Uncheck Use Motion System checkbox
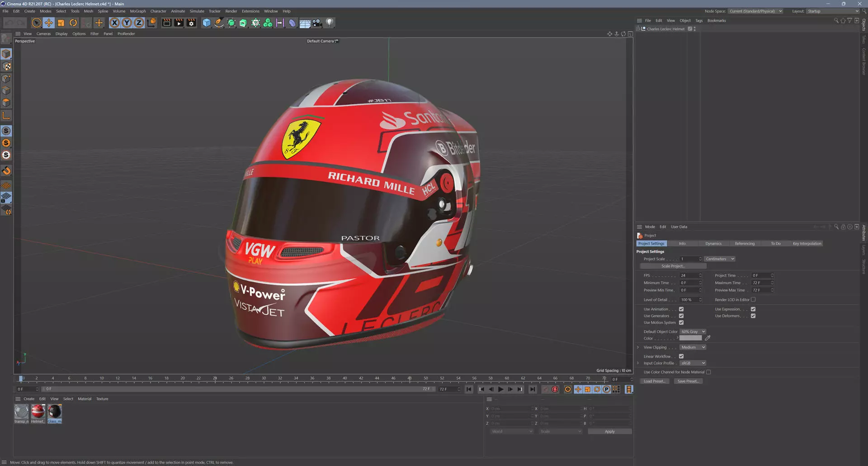Image resolution: width=868 pixels, height=466 pixels. tap(681, 323)
